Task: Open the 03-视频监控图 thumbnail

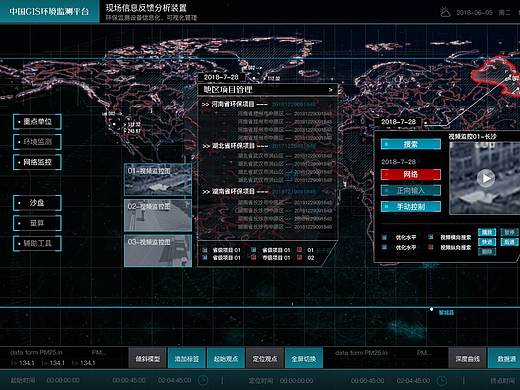Action: coord(158,251)
